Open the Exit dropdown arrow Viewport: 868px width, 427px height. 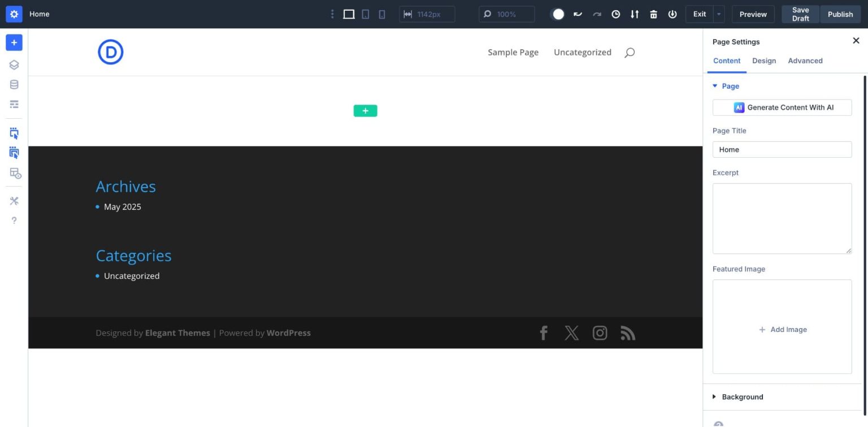[718, 14]
